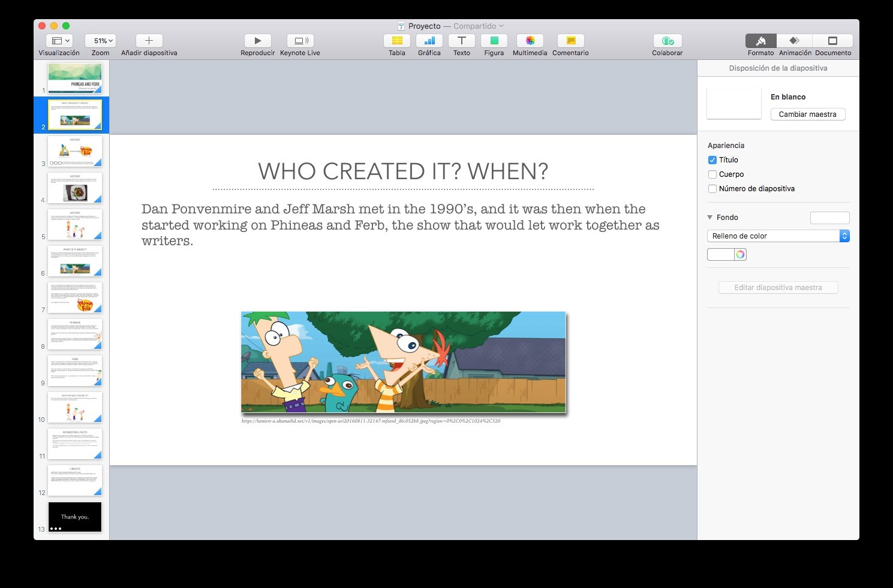Click the Disposición de la diapositiva header

coord(778,68)
